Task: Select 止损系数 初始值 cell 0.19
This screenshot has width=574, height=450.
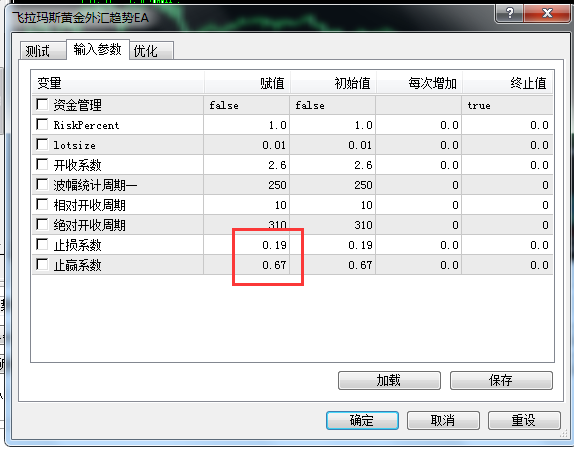Action: point(332,245)
